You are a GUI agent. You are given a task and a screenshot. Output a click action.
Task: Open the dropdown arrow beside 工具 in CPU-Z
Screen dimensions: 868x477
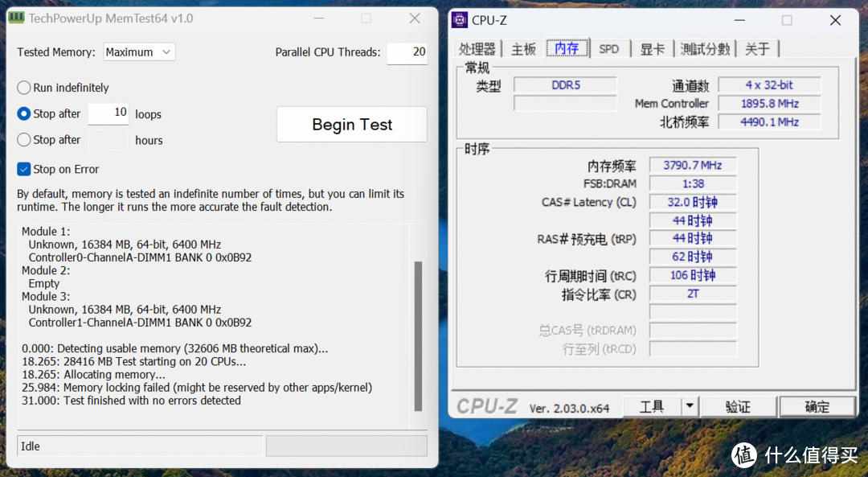(690, 406)
